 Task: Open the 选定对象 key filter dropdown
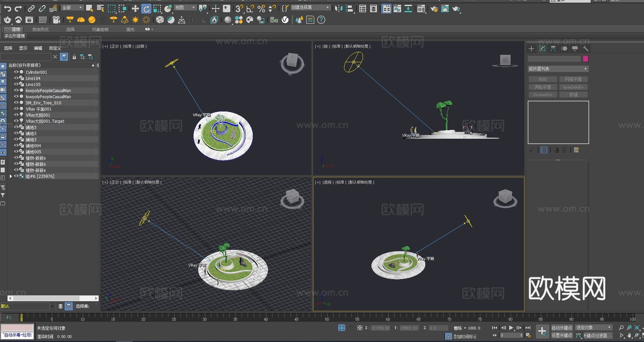[594, 328]
